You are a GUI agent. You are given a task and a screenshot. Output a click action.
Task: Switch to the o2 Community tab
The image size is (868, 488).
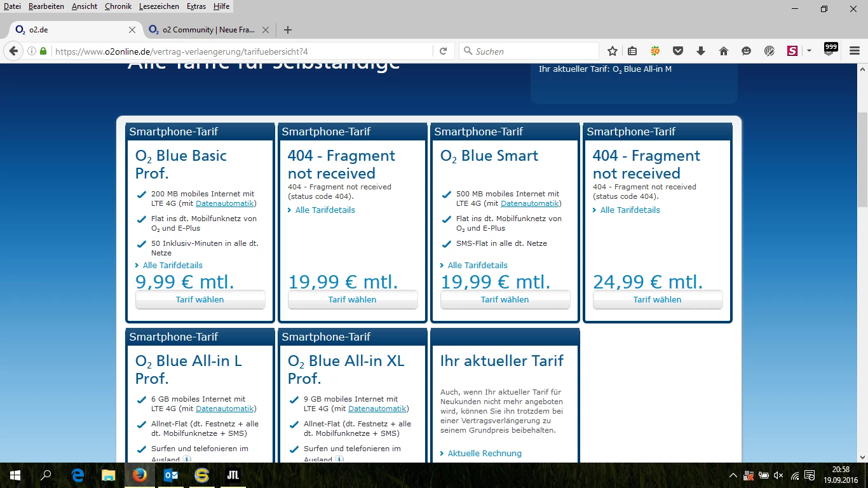(x=208, y=30)
